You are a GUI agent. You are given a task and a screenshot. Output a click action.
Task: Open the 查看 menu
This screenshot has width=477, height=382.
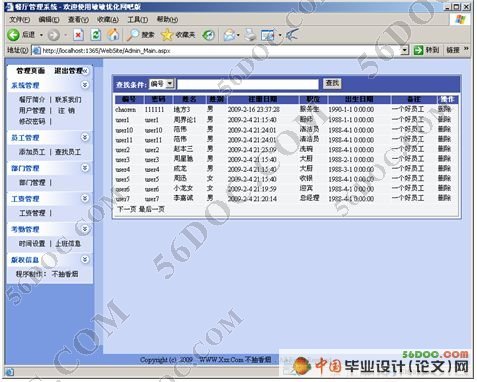78,20
